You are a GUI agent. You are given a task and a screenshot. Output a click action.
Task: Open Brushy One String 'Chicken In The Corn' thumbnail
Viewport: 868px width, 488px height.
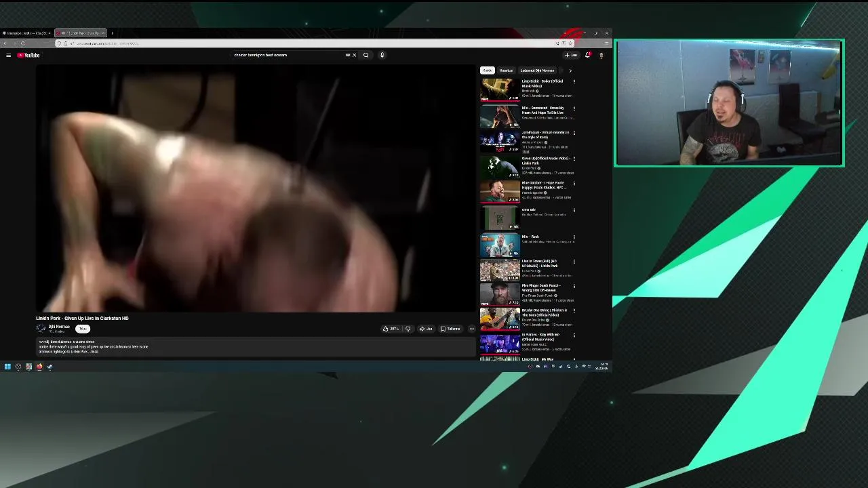[x=500, y=319]
